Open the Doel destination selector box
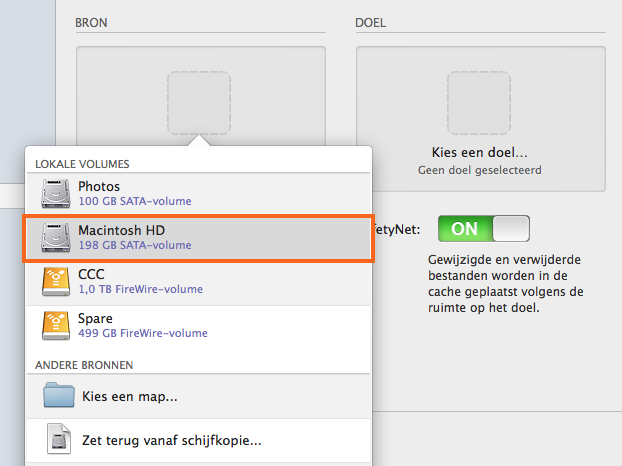 click(481, 119)
